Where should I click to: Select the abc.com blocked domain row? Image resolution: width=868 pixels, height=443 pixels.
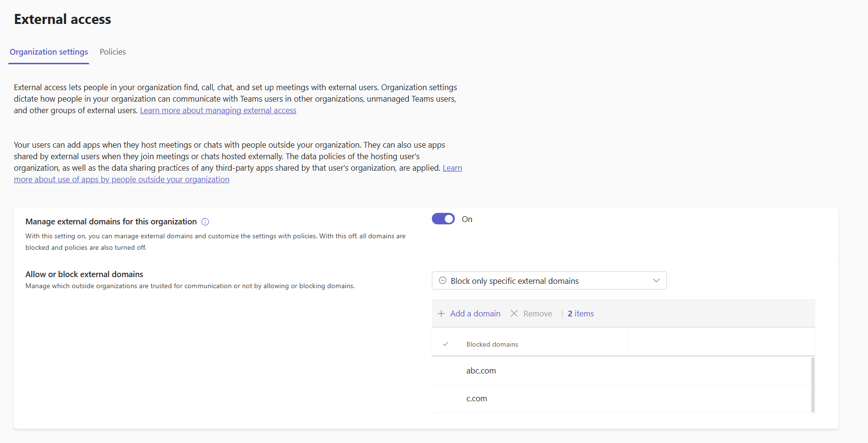(x=481, y=371)
